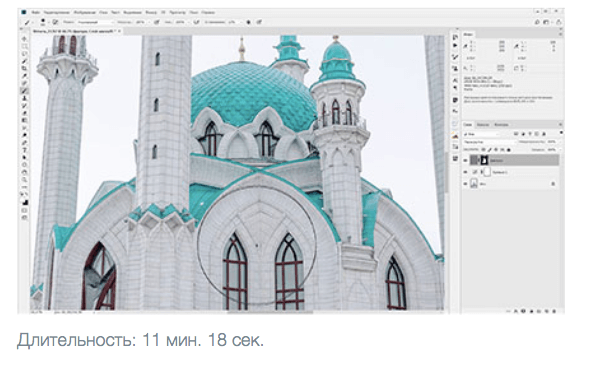The height and width of the screenshot is (370, 593).
Task: Select the Eraser tool
Action: [x=25, y=113]
